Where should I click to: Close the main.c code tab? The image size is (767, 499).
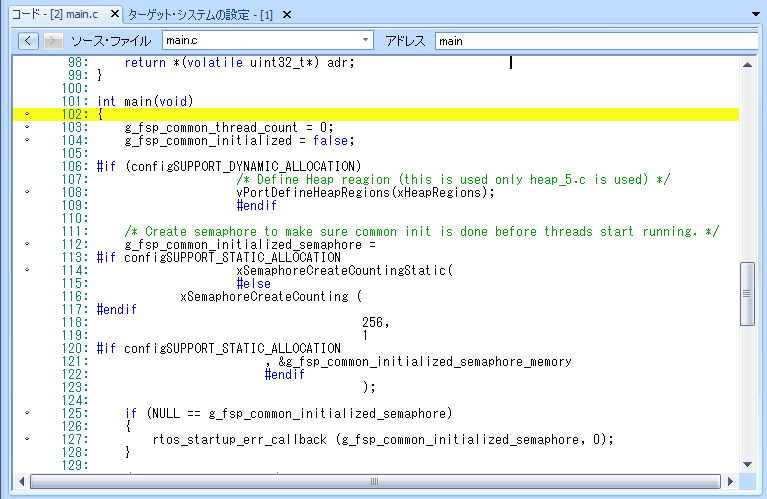point(114,14)
